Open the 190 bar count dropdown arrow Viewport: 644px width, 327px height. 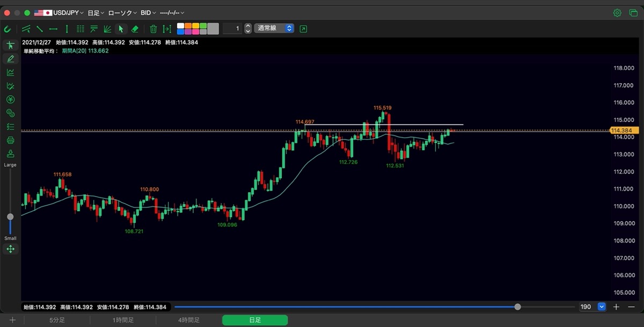[602, 307]
